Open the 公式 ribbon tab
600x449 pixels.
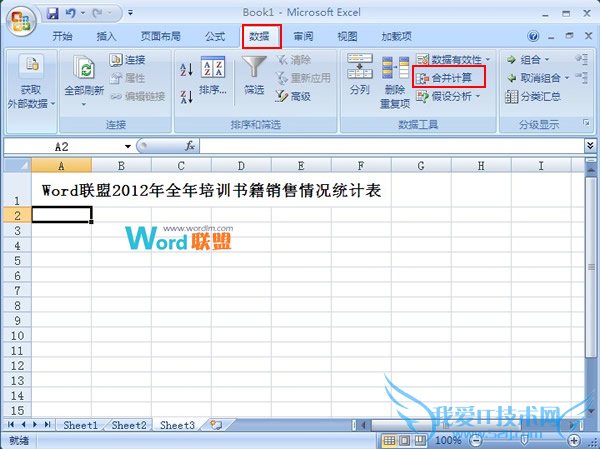coord(215,36)
